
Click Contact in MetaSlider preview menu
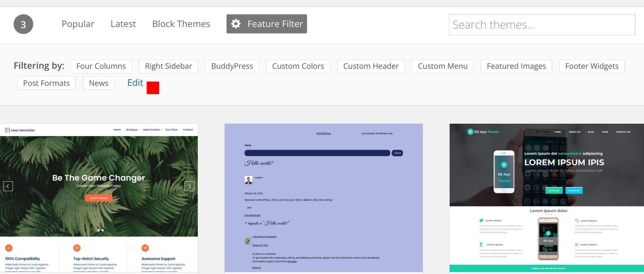click(188, 130)
